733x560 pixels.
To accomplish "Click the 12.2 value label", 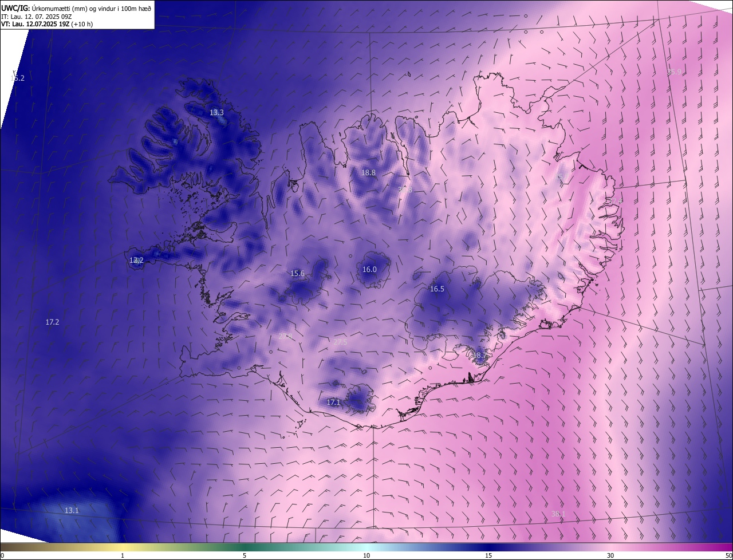I will point(136,260).
